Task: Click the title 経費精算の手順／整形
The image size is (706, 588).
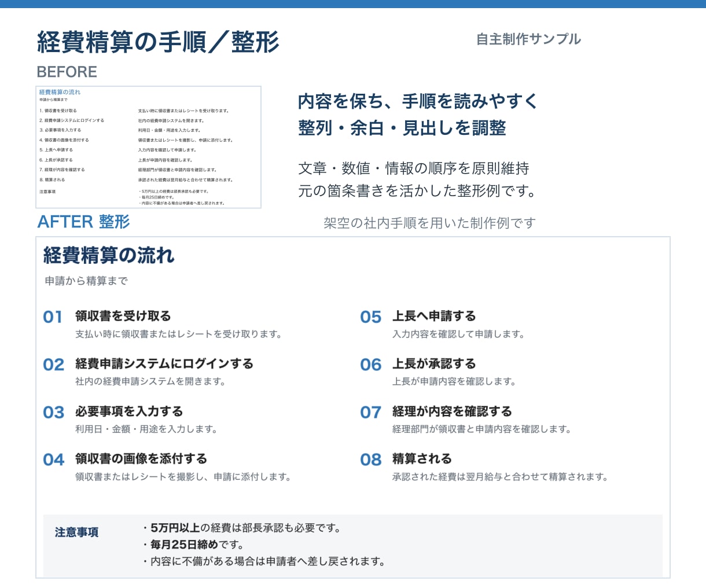Action: click(158, 42)
